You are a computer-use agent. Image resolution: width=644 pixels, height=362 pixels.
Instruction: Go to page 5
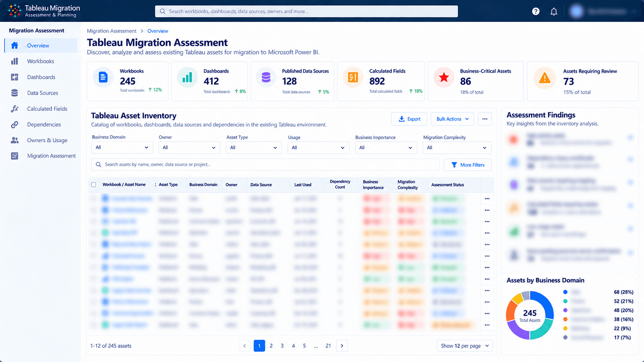point(304,346)
